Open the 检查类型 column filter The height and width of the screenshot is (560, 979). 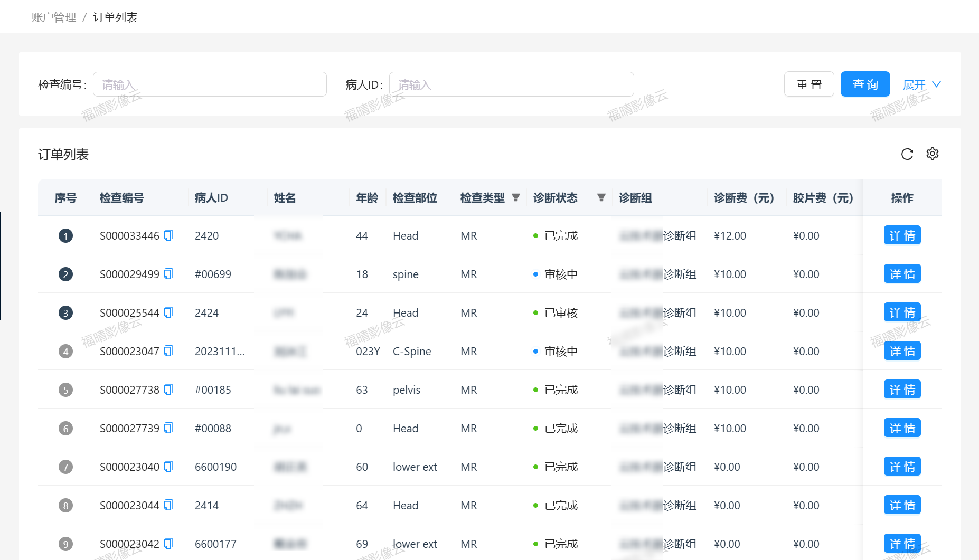[516, 197]
